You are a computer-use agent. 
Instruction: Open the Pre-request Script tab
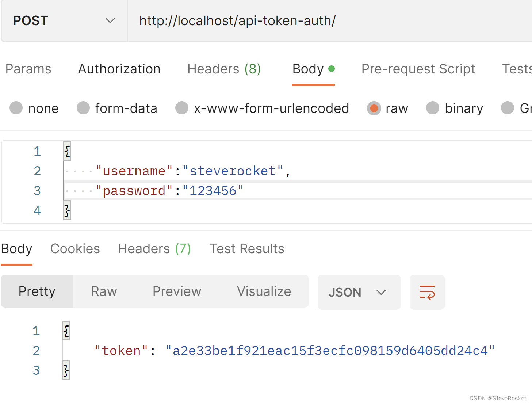click(418, 69)
